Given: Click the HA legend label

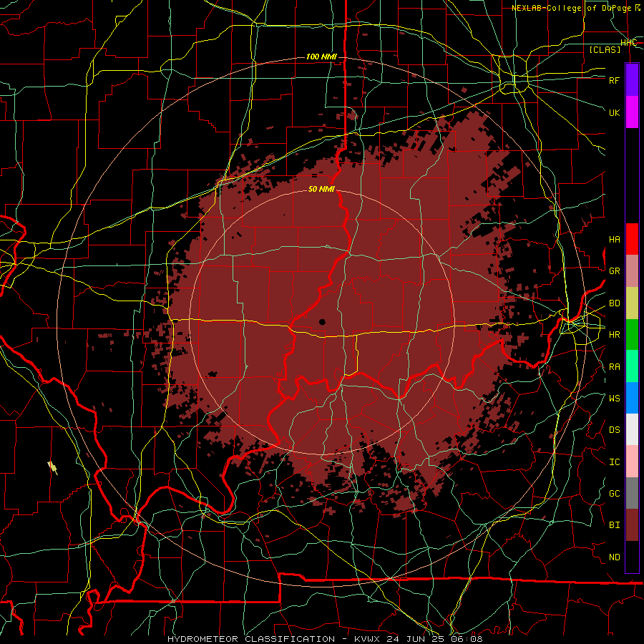Looking at the screenshot, I should [x=614, y=240].
